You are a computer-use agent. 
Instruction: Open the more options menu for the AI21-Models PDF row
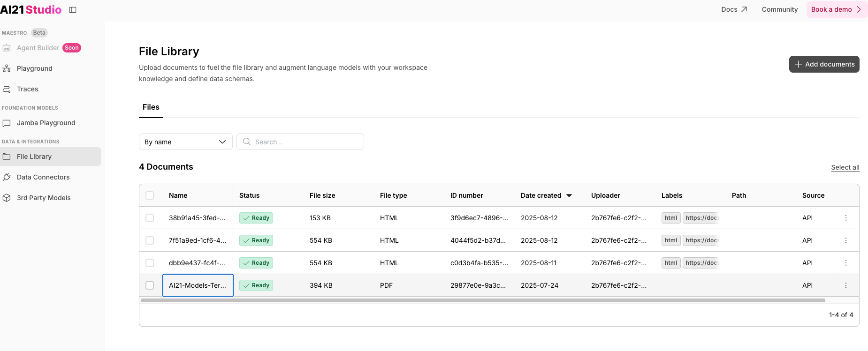click(846, 285)
